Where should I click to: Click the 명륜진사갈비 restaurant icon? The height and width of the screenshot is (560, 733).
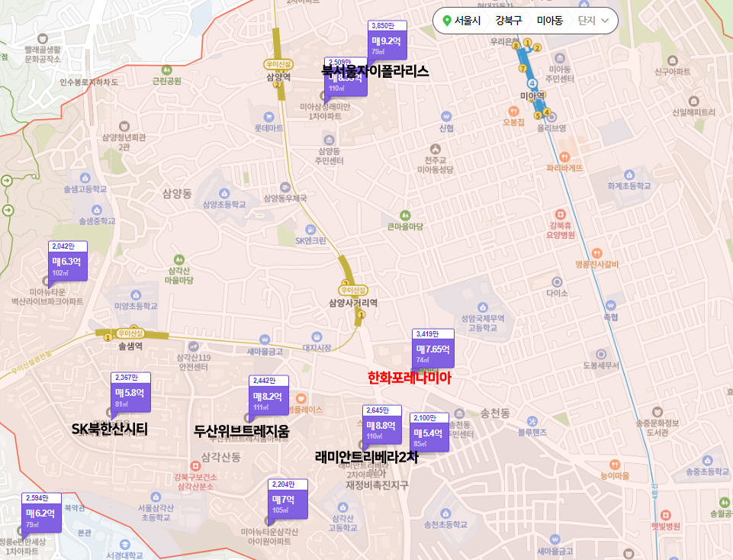click(597, 253)
